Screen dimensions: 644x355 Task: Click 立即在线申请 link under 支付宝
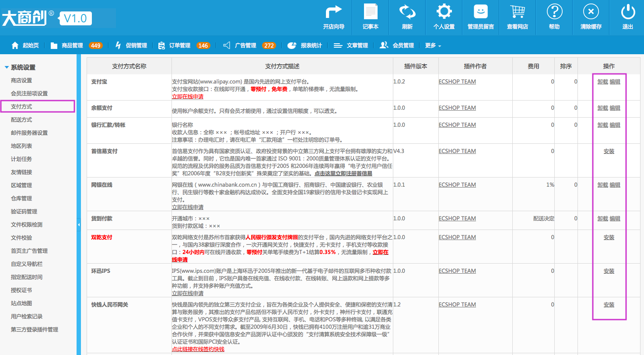188,96
